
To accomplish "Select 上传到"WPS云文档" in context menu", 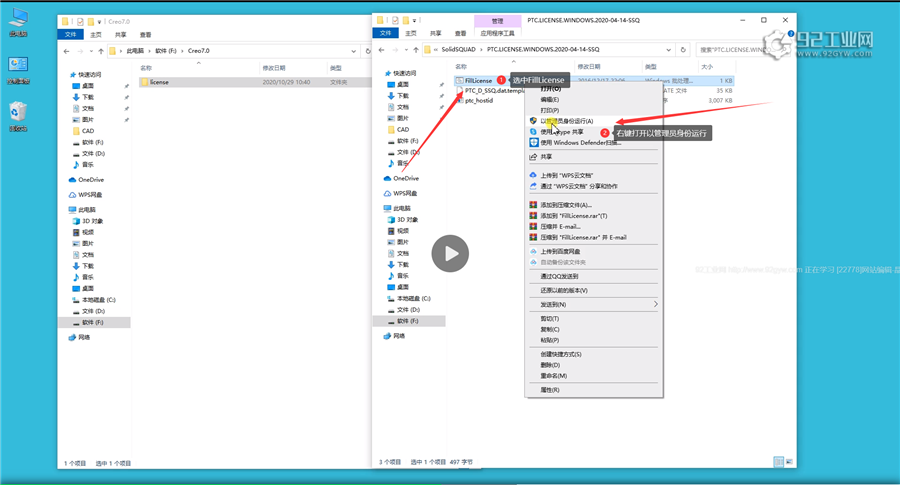I will [567, 175].
